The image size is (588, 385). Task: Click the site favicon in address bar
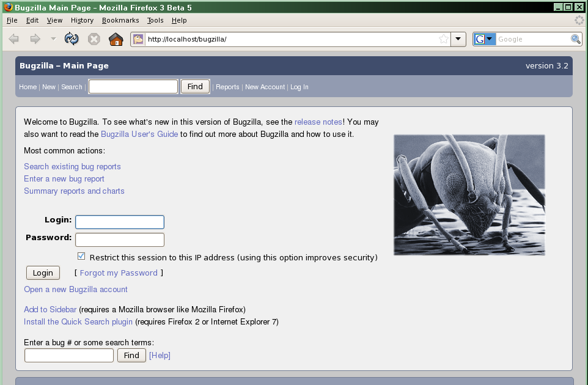tap(138, 39)
